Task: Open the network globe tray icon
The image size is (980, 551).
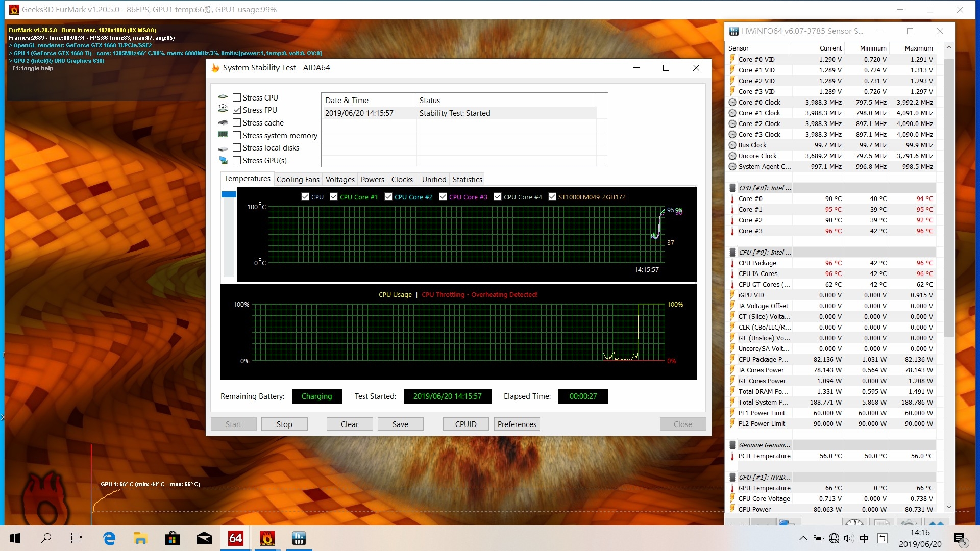Action: [x=834, y=538]
